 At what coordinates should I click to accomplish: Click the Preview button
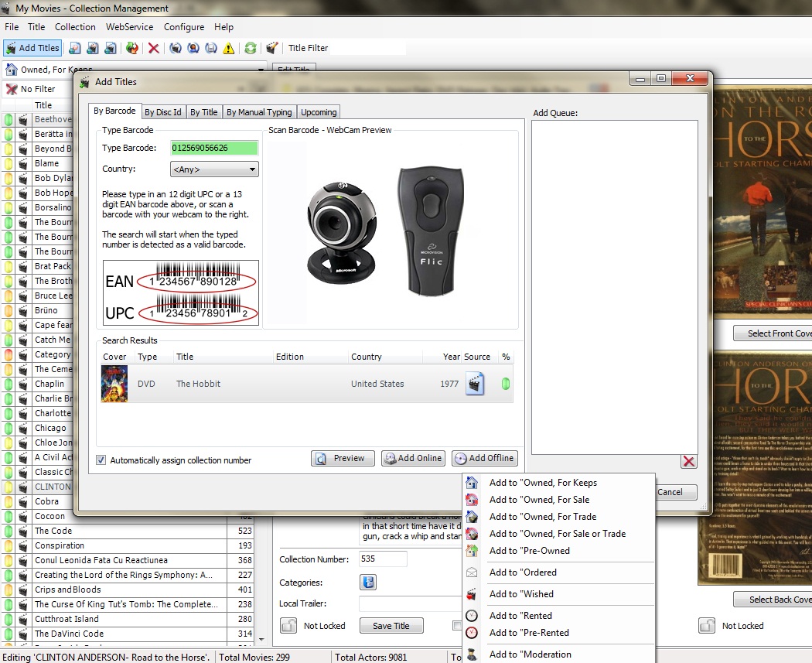click(x=343, y=458)
